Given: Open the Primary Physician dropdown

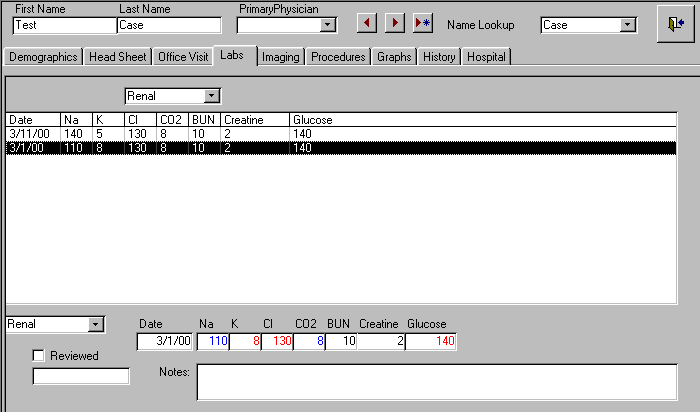Looking at the screenshot, I should point(328,25).
